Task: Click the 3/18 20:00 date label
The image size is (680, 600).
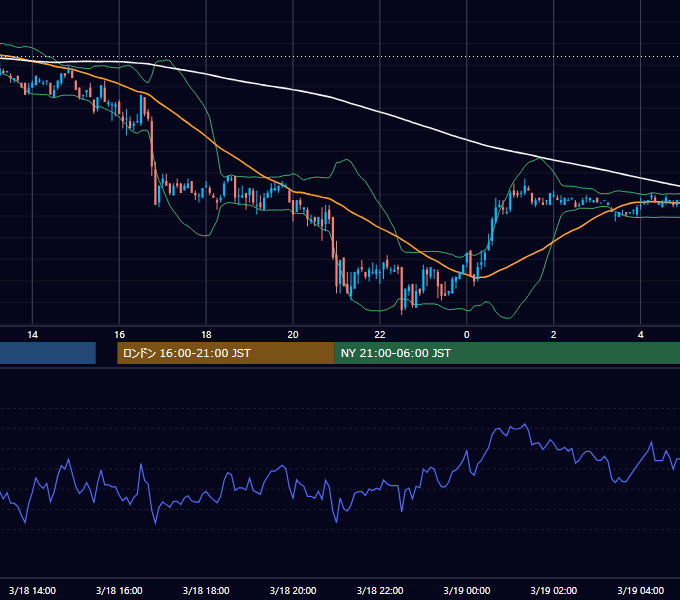Action: click(x=293, y=590)
